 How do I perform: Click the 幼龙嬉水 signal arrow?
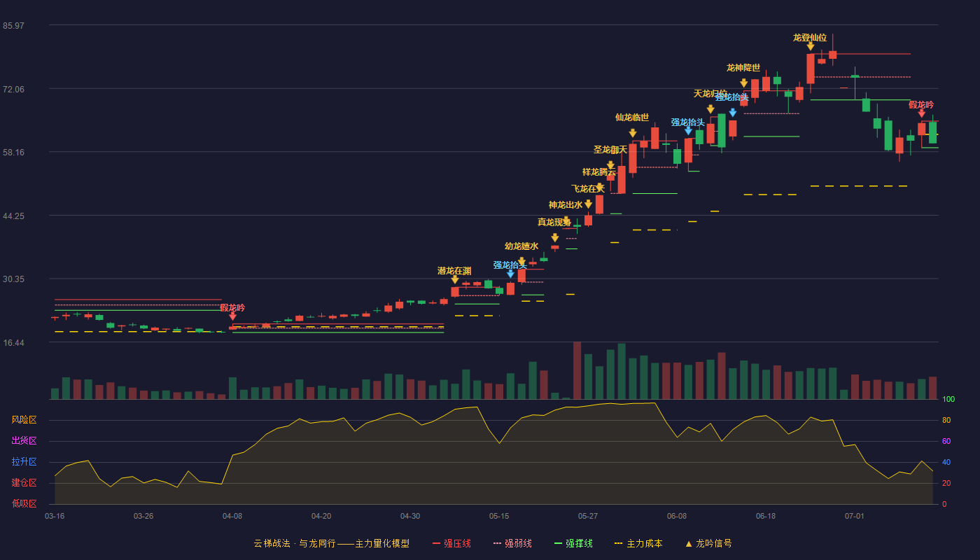pos(521,262)
